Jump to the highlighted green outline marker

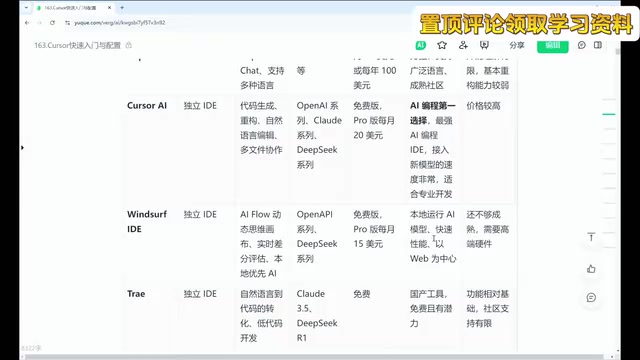[609, 114]
